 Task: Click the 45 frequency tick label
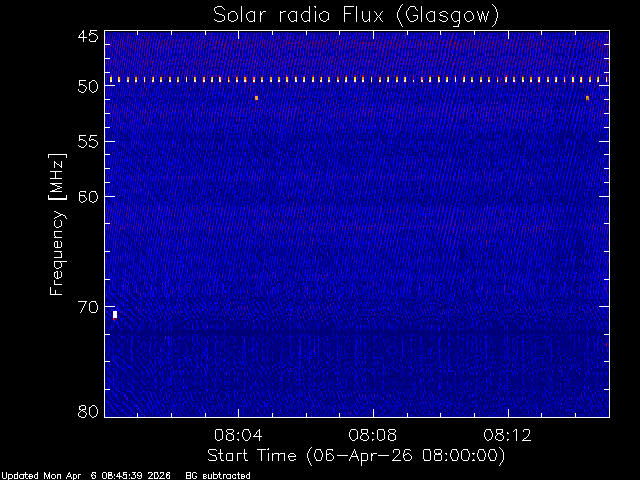point(88,36)
